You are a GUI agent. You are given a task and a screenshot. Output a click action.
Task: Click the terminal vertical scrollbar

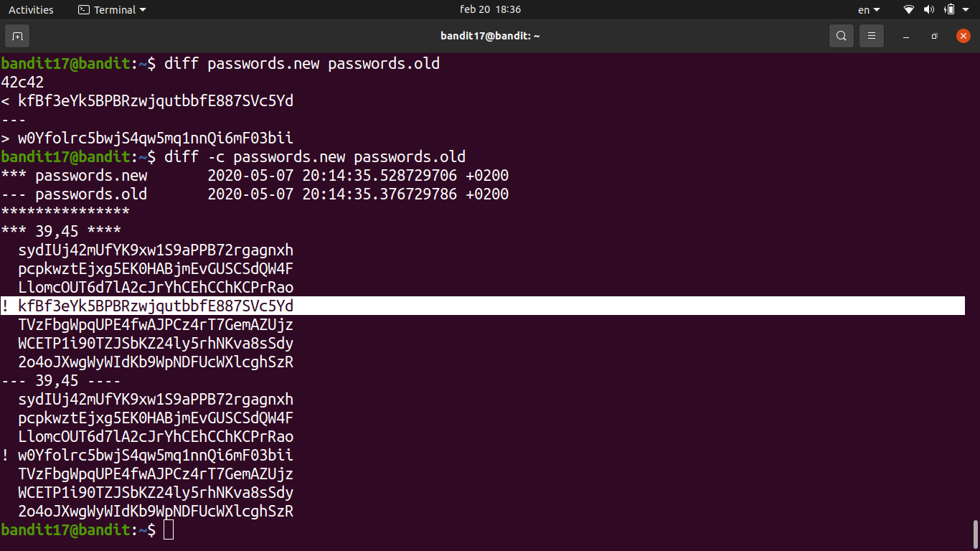click(x=975, y=533)
